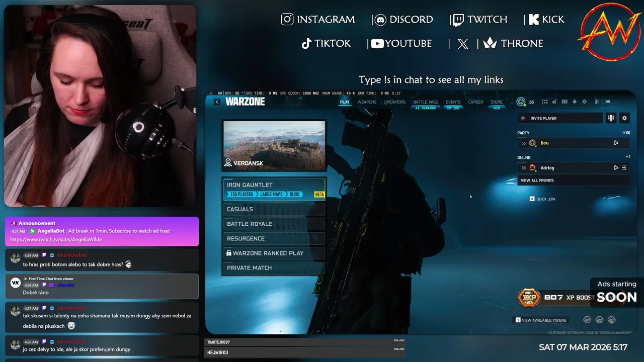Image resolution: width=644 pixels, height=362 pixels.
Task: Click VIEW AVAILABLE TOKENS
Action: 540,320
